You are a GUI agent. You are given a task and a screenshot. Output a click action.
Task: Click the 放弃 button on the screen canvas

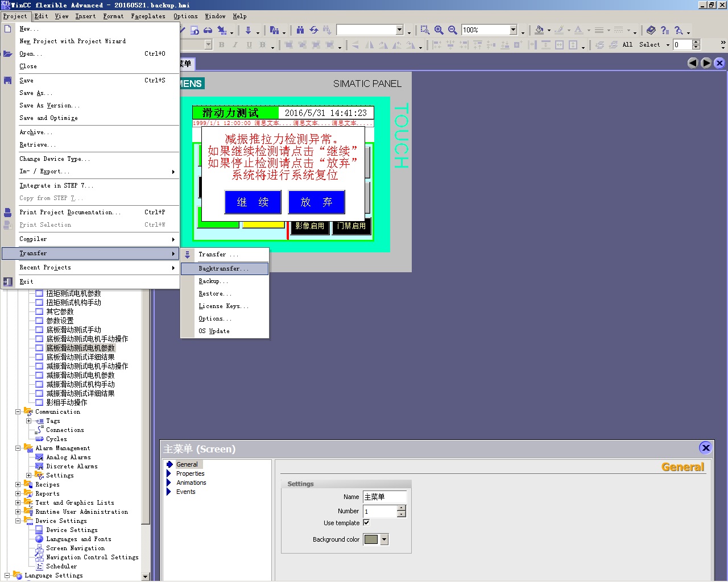click(316, 202)
